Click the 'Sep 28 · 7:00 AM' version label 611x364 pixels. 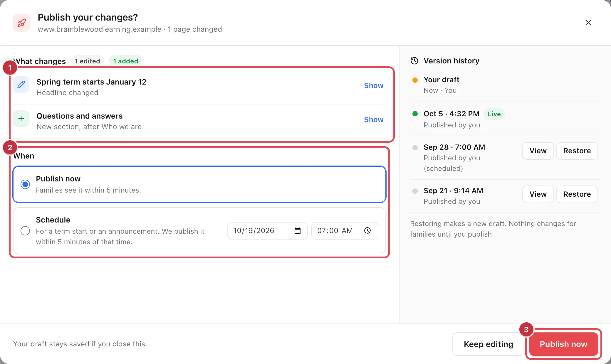point(454,147)
